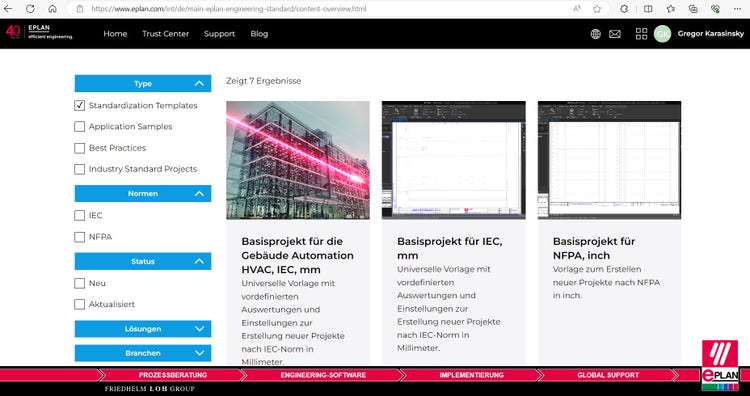
Task: Click the NFPA inch project screenshot thumbnail
Action: (609, 160)
